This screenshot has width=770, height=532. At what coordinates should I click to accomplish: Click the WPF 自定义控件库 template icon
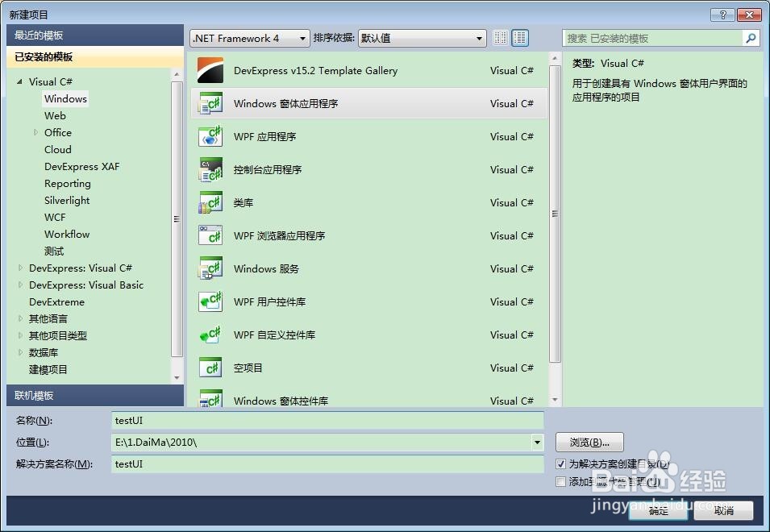(x=210, y=335)
